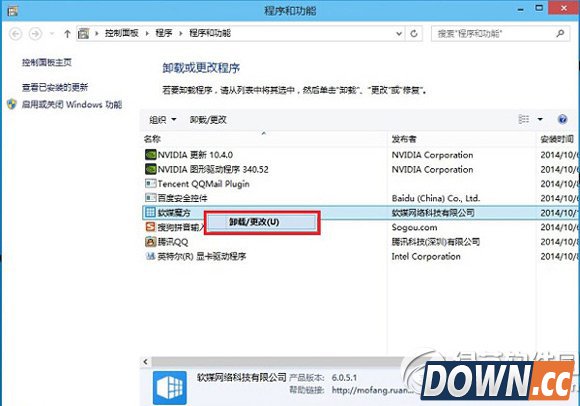Click Sogou.com publisher cell
Image resolution: width=580 pixels, height=406 pixels.
(x=414, y=227)
